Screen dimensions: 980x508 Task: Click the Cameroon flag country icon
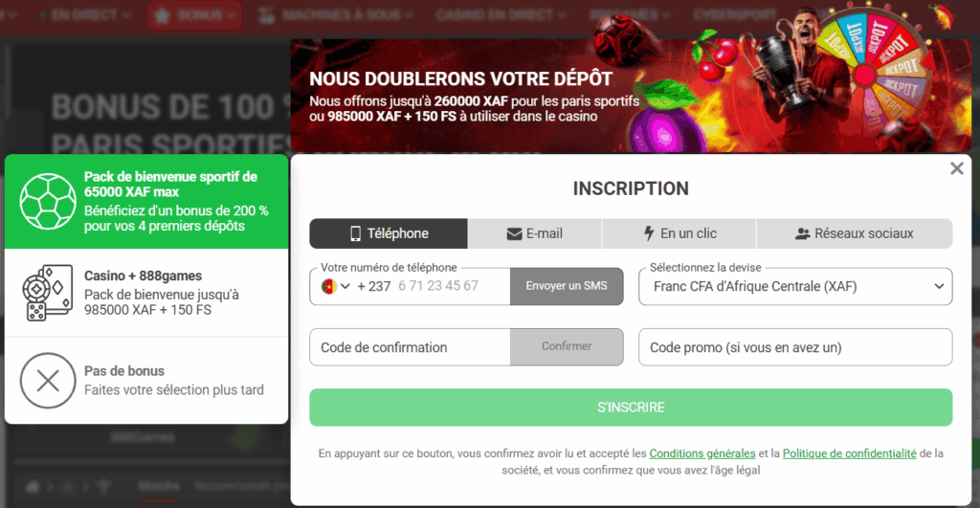pyautogui.click(x=329, y=286)
